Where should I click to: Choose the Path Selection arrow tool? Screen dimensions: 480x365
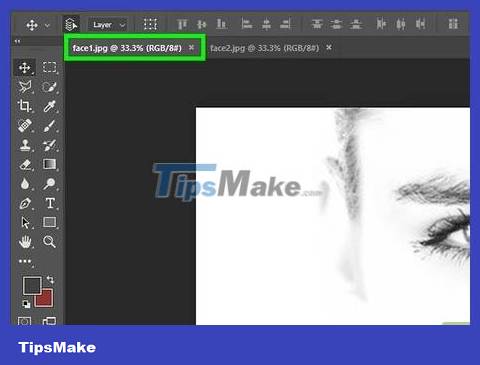25,222
